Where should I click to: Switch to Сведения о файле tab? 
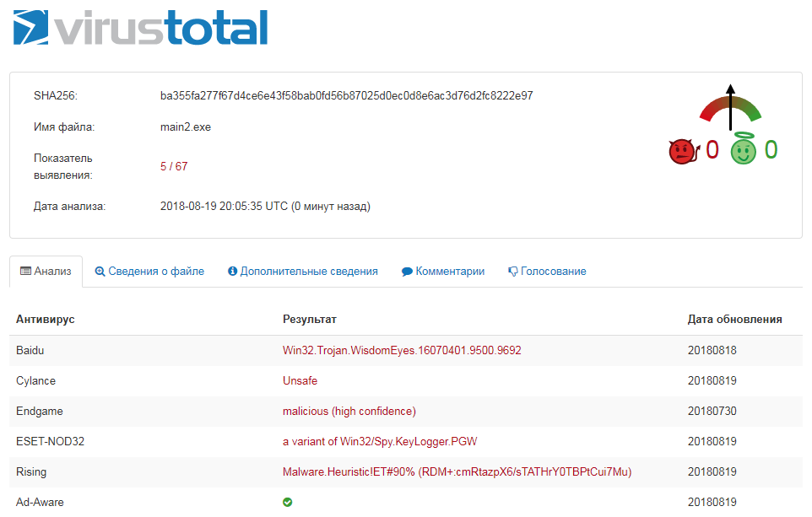[149, 272]
